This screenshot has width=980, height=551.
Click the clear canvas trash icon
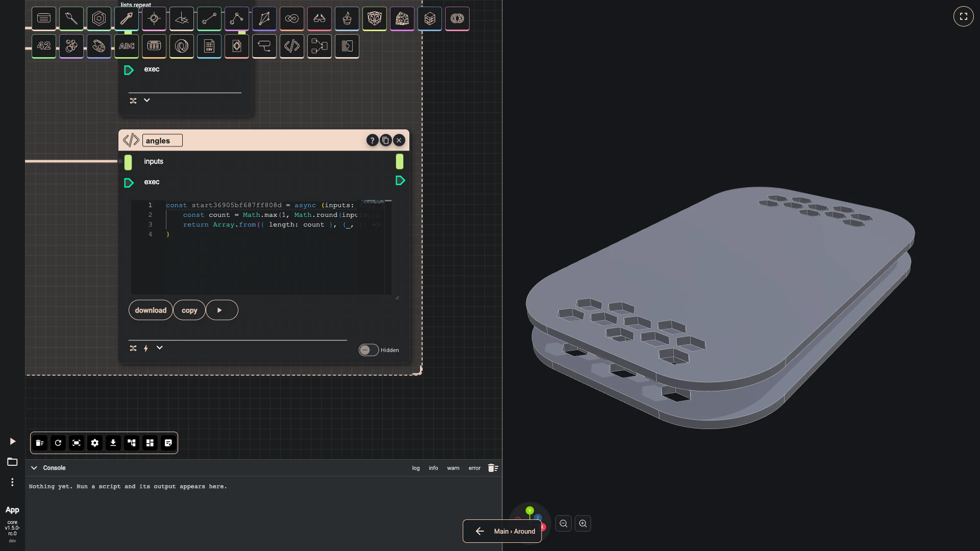[x=40, y=443]
